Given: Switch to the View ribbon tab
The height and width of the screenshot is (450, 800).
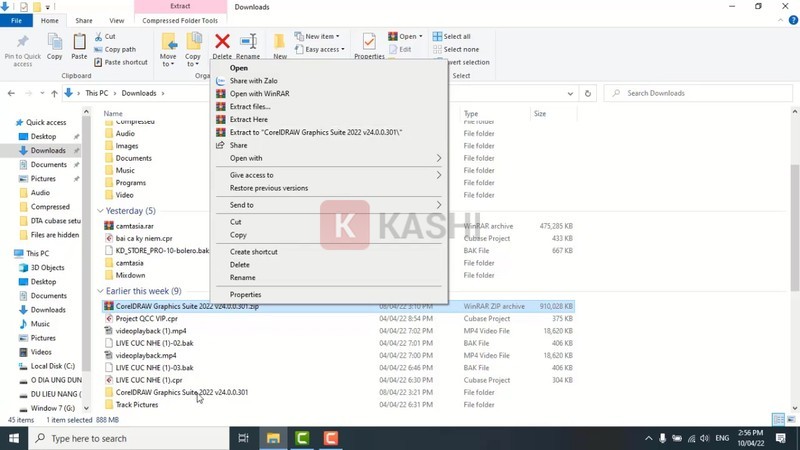Looking at the screenshot, I should coord(116,20).
